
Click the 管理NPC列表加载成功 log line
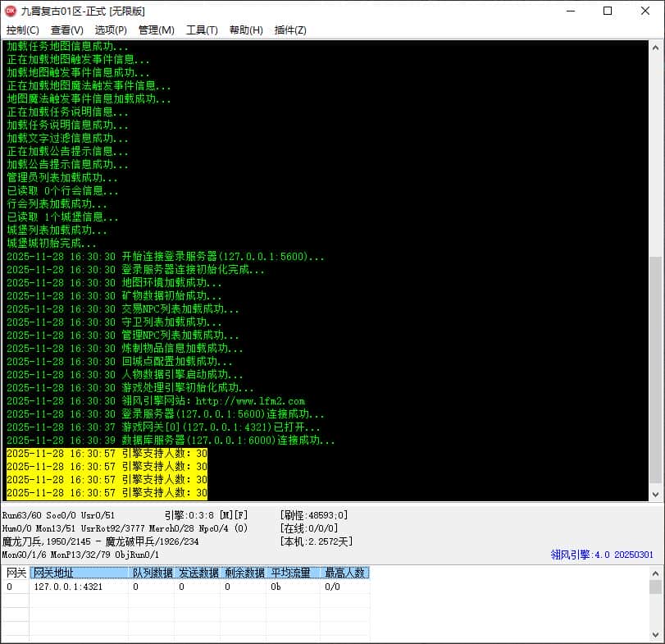(x=122, y=336)
